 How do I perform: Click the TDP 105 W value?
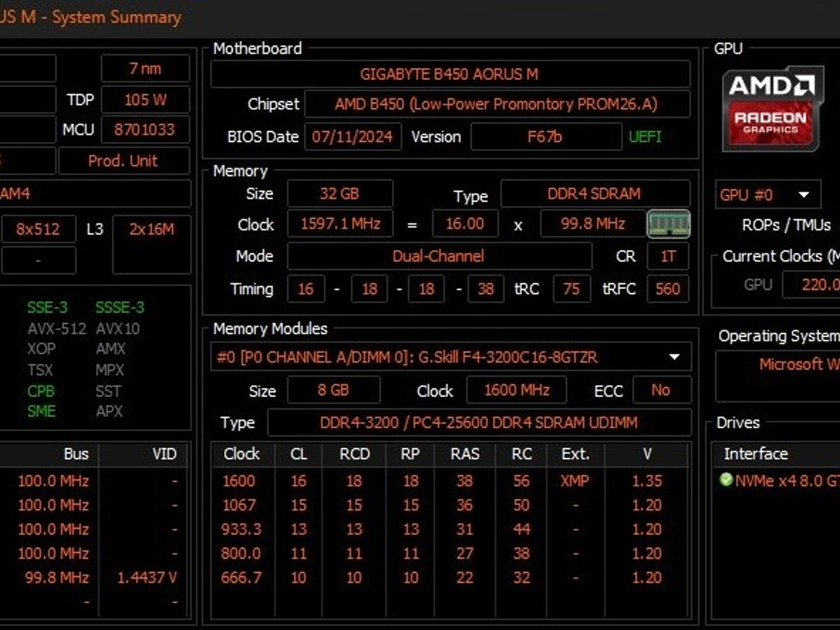pyautogui.click(x=146, y=100)
